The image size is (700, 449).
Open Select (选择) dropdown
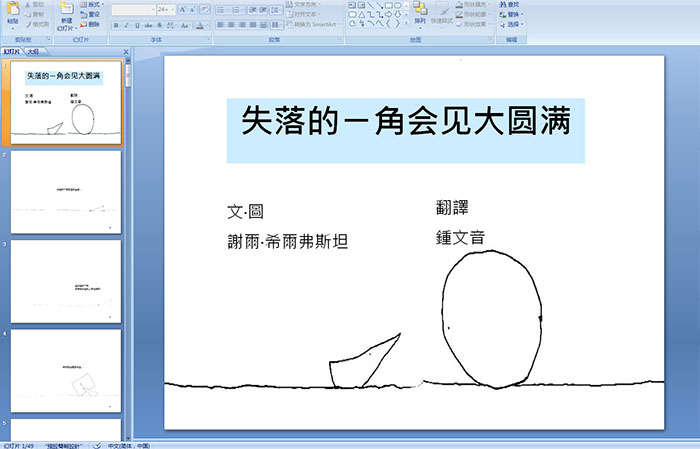(511, 24)
